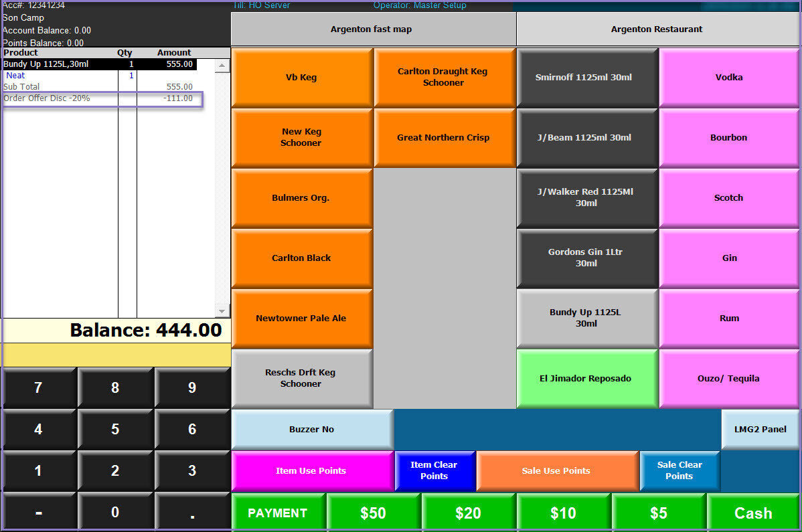Click the PAYMENT button

click(278, 513)
